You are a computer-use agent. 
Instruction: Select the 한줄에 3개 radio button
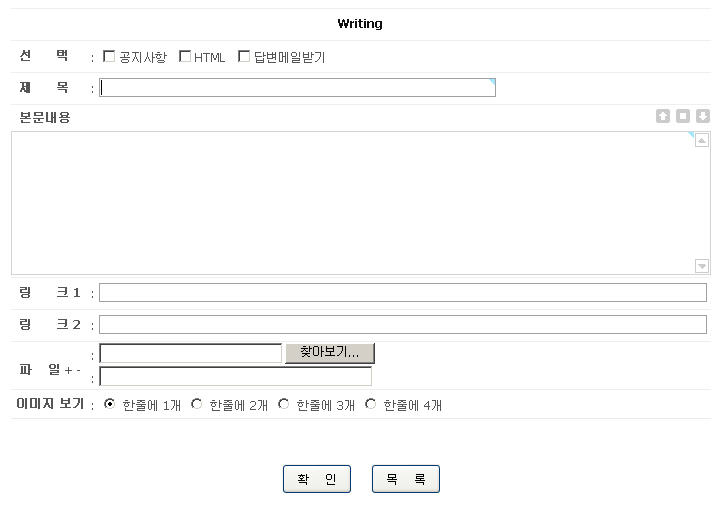click(283, 404)
